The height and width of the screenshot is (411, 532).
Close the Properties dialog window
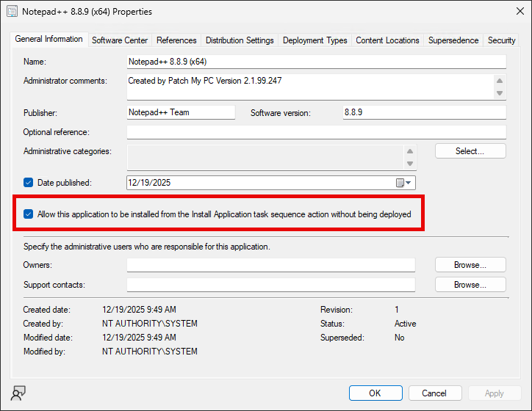520,11
